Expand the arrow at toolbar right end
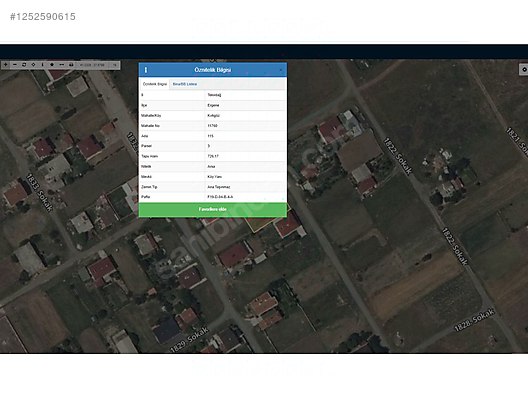This screenshot has width=528, height=396. [115, 64]
